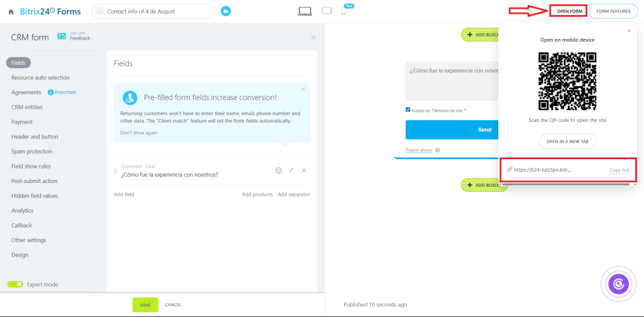Click the horizontal scrollbar under the link

(566, 184)
